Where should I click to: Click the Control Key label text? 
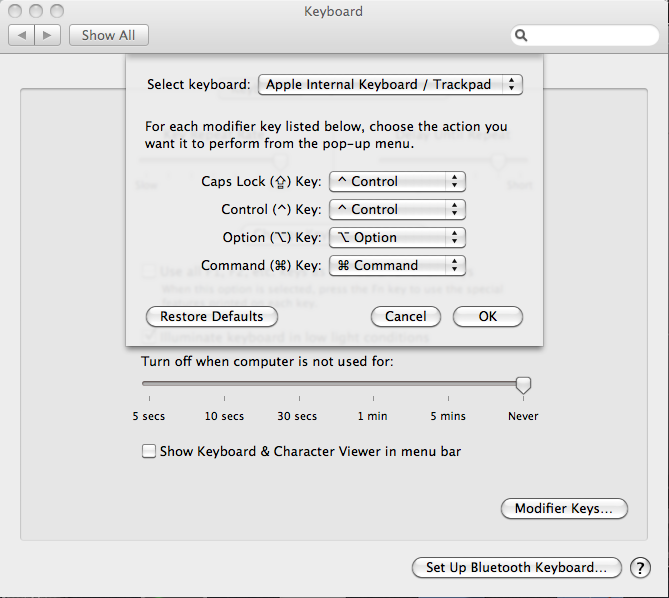coord(271,209)
